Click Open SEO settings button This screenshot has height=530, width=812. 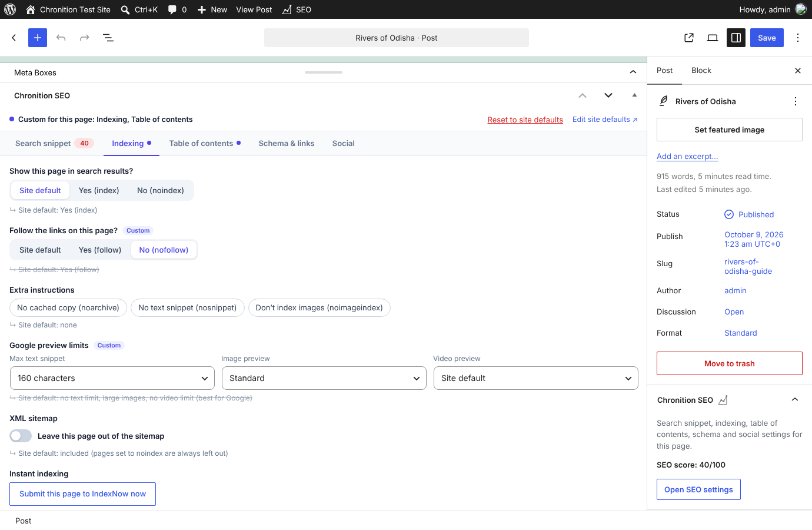(698, 489)
